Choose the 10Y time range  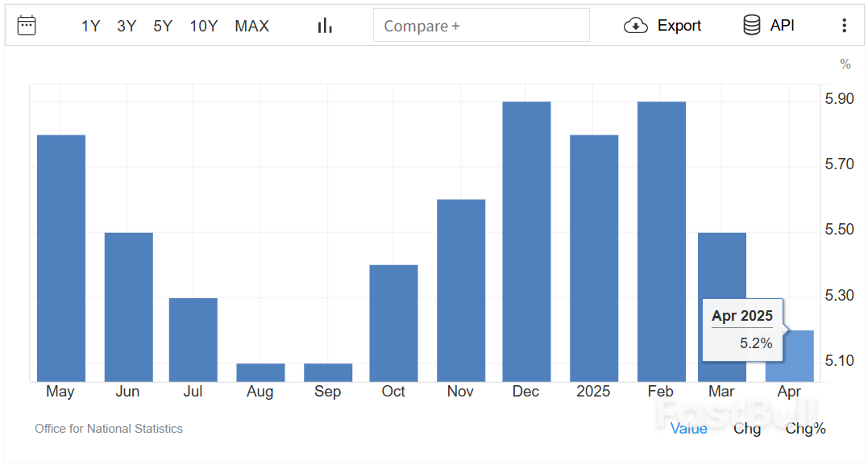(x=204, y=26)
